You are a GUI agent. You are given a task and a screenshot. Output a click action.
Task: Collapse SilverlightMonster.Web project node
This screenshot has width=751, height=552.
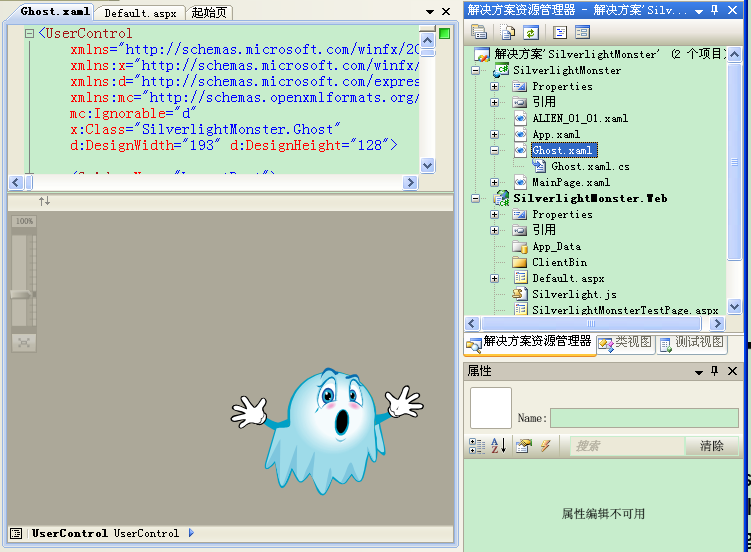click(475, 198)
